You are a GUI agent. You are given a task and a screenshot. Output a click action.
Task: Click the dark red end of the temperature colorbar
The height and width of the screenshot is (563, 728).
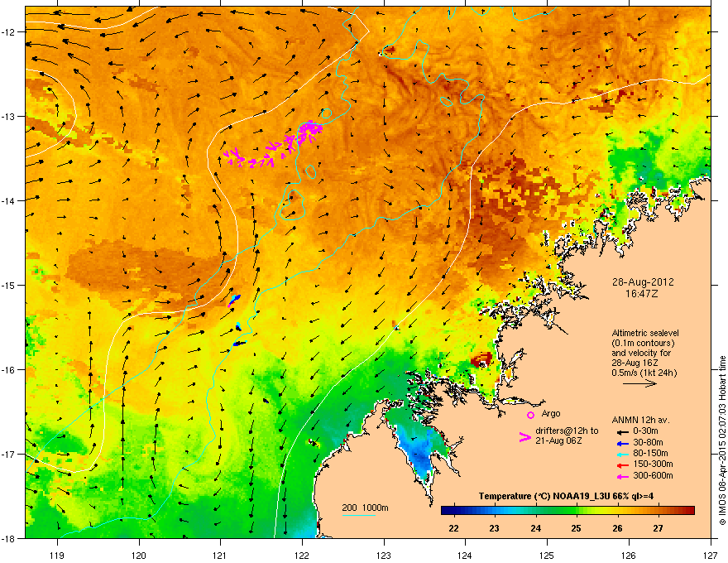click(689, 511)
